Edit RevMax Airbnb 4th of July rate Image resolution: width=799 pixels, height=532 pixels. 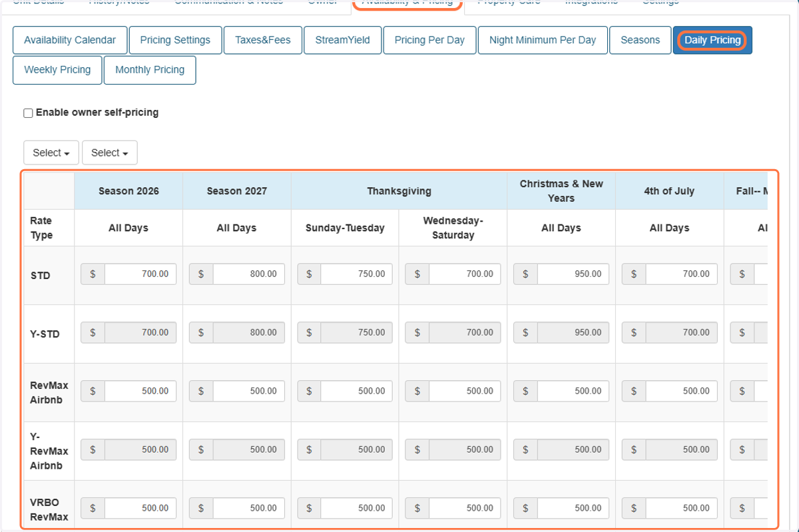coord(682,391)
